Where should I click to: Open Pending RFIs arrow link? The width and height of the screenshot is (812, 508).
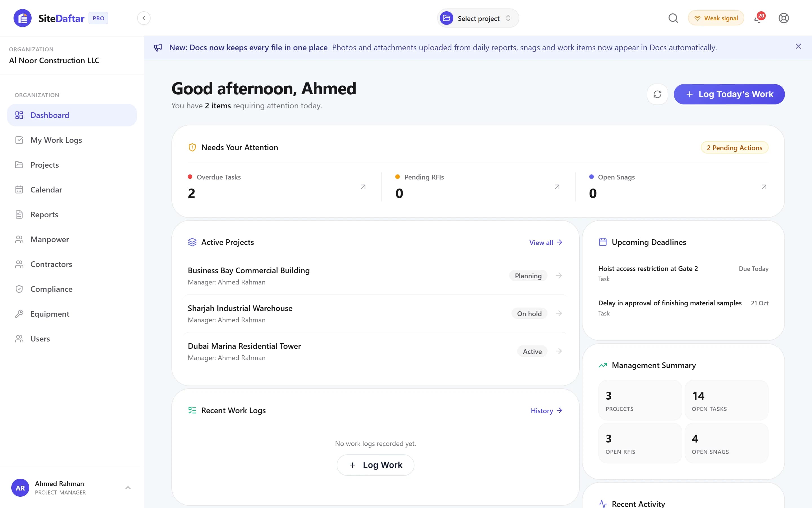click(557, 187)
